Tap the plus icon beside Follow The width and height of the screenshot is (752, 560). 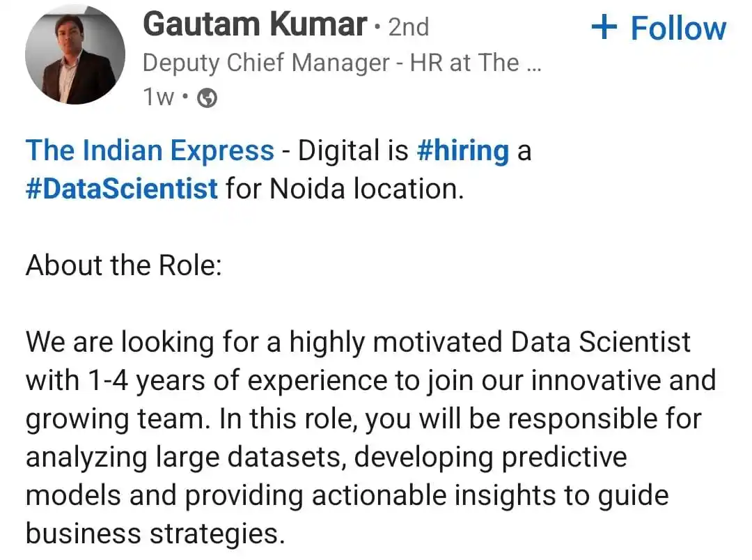click(x=604, y=27)
